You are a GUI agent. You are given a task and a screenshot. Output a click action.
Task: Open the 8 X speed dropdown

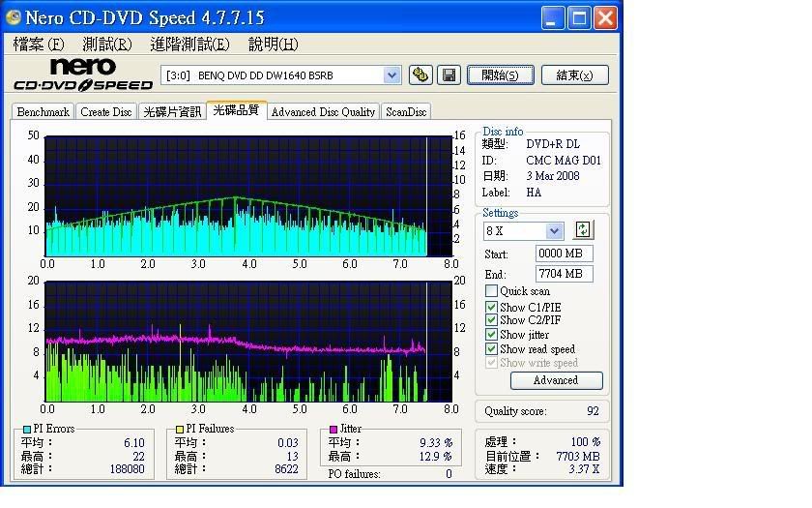click(x=554, y=230)
